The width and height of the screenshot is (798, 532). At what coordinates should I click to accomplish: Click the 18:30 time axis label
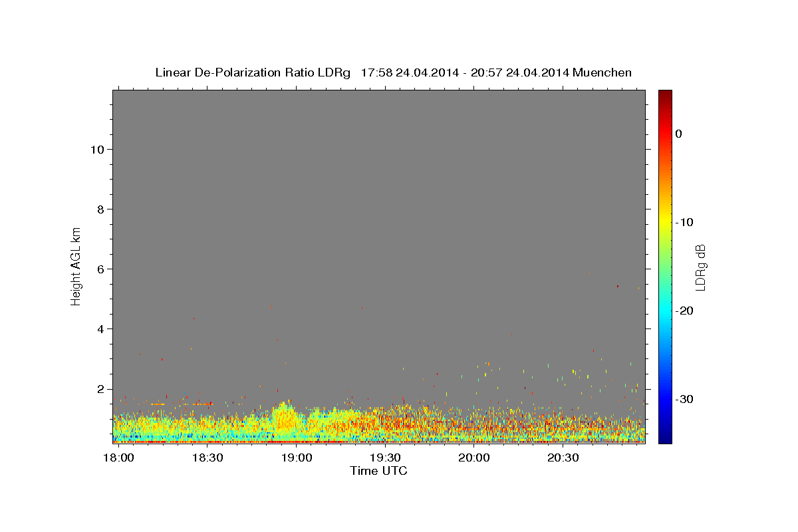207,458
